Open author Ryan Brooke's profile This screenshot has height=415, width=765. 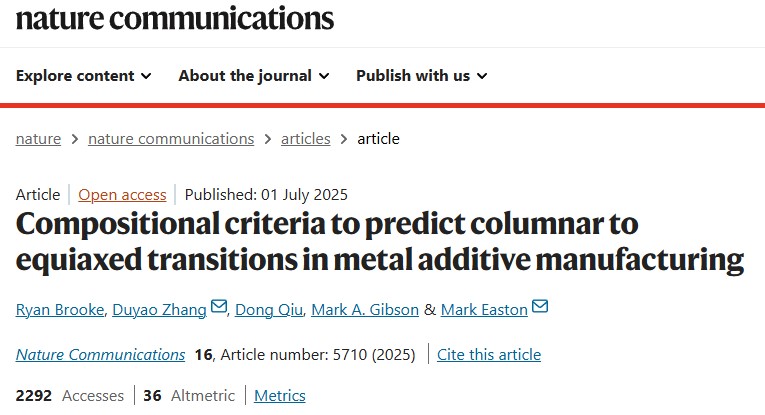(58, 309)
